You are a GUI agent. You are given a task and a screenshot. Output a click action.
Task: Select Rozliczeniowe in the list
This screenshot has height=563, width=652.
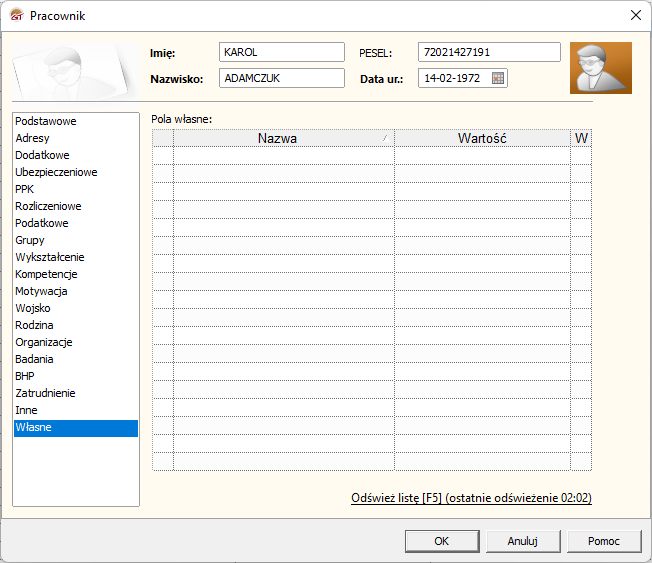click(76, 206)
